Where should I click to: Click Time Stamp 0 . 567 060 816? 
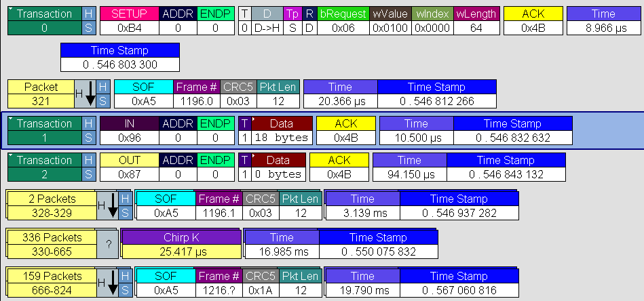(459, 283)
